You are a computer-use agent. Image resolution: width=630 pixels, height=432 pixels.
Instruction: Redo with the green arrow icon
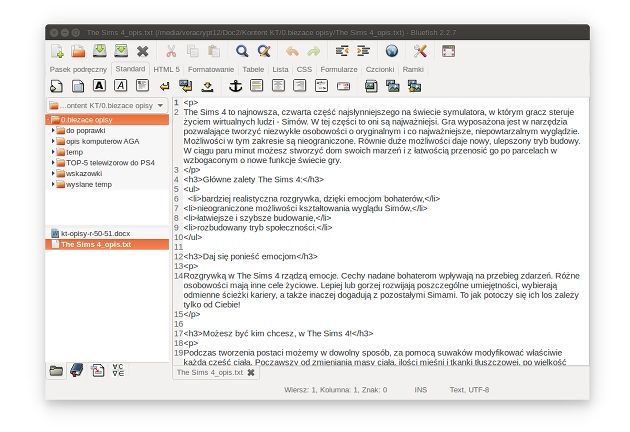tap(314, 51)
